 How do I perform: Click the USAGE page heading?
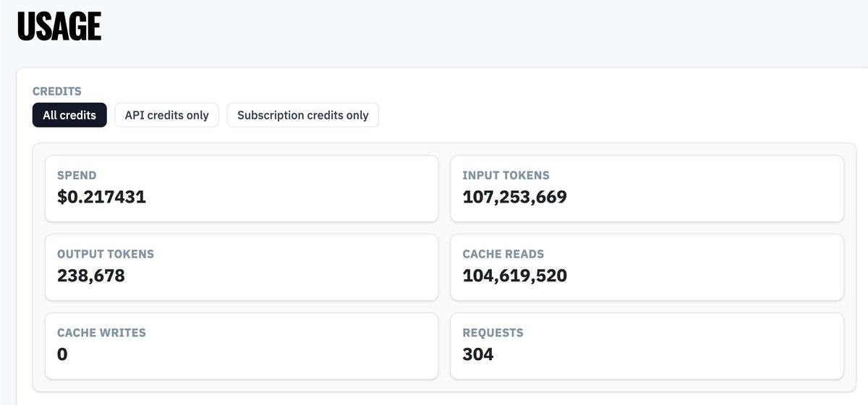pos(59,27)
